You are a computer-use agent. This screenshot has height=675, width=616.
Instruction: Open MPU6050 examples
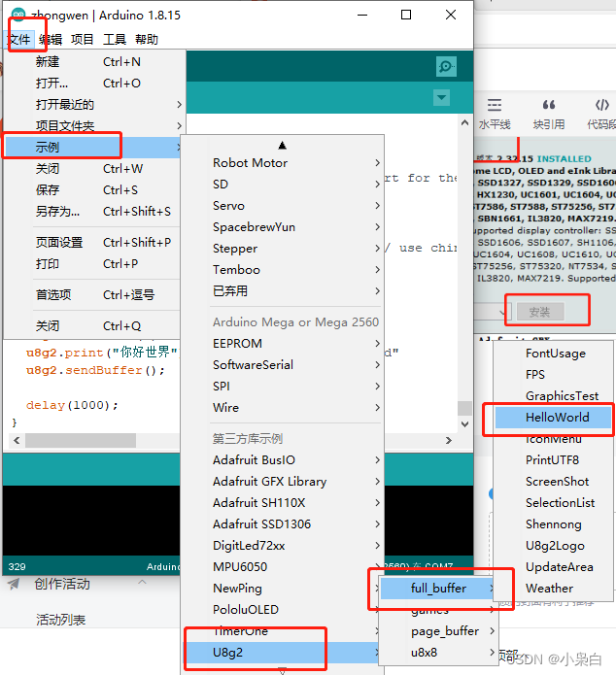coord(282,567)
